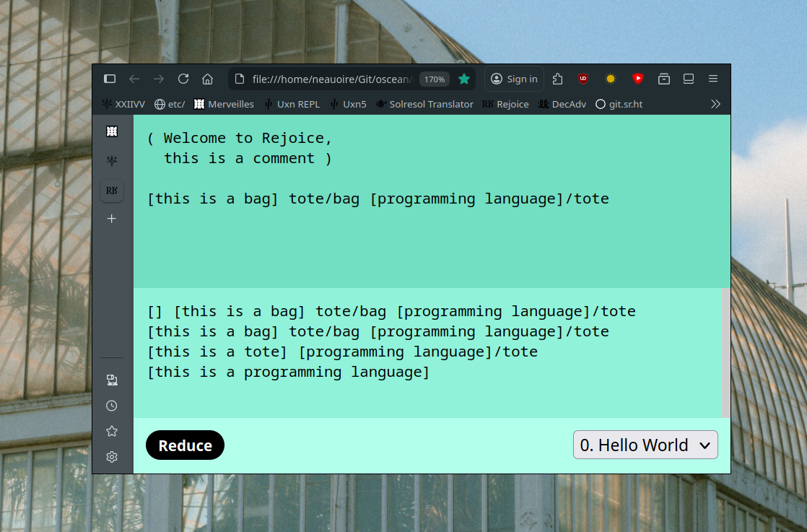Open the Uxn REPL bookmark
Screen dimensions: 807x532
click(x=292, y=104)
